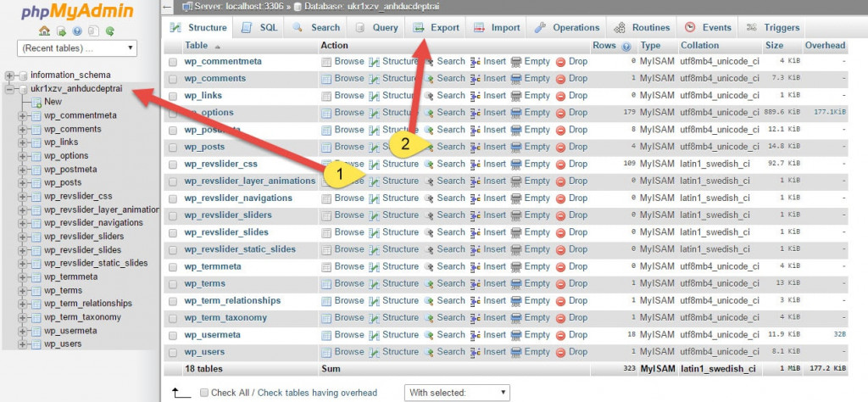Tick the wp_commentmeta row checkbox
Image resolution: width=868 pixels, height=402 pixels.
[x=173, y=62]
